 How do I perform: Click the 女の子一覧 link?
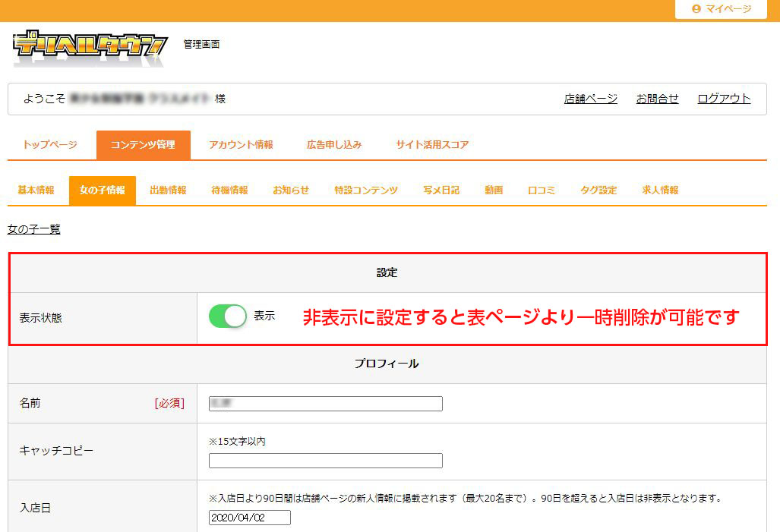[34, 229]
